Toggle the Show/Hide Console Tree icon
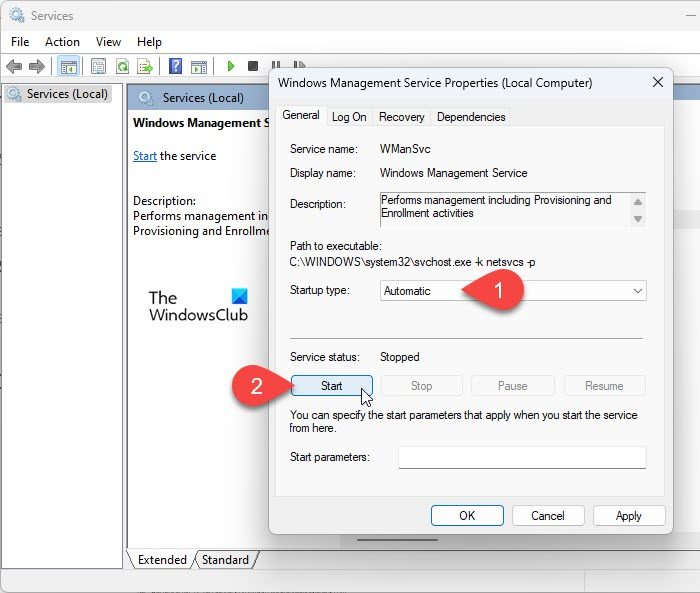 [69, 67]
